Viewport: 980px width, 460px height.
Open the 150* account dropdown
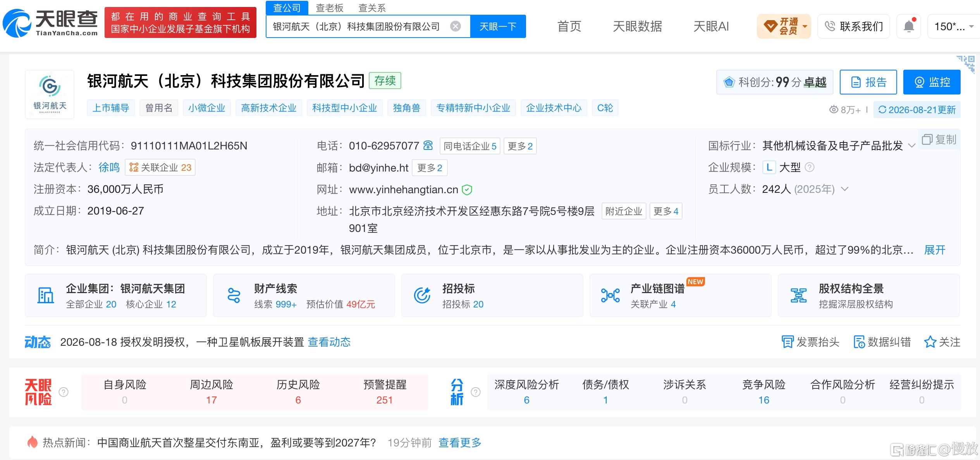click(x=954, y=26)
